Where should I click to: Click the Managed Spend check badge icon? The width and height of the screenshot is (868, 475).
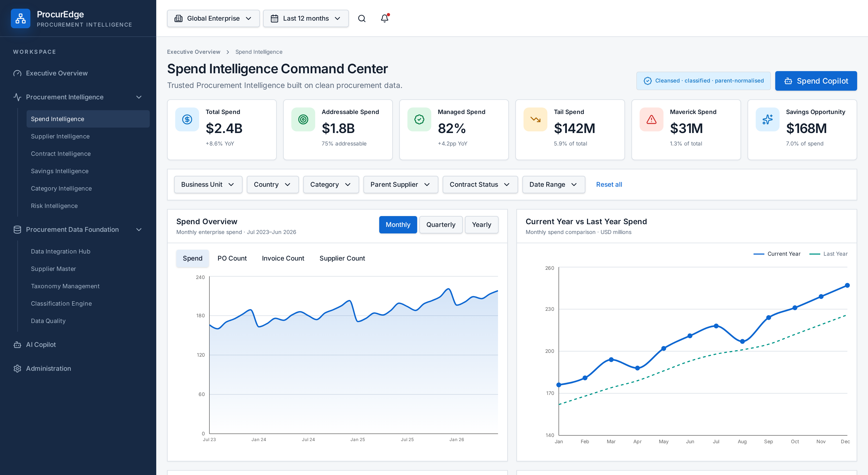(419, 119)
